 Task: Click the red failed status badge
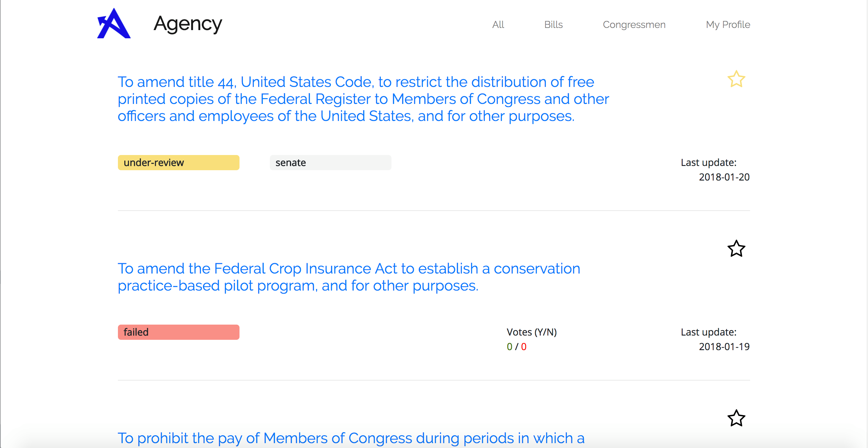point(179,332)
